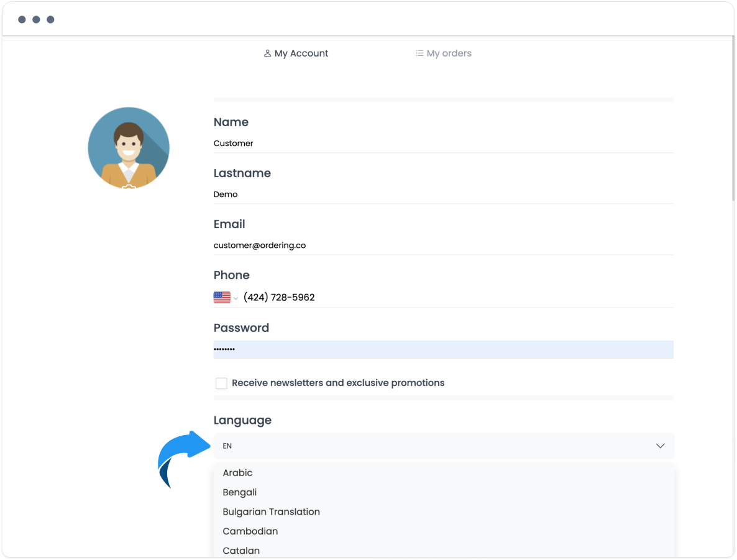The height and width of the screenshot is (560, 737).
Task: Click the third window control dot
Action: point(50,19)
